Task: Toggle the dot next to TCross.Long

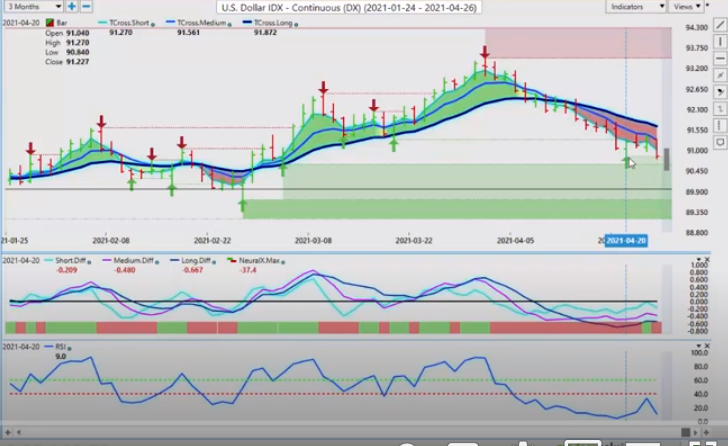Action: (296, 24)
